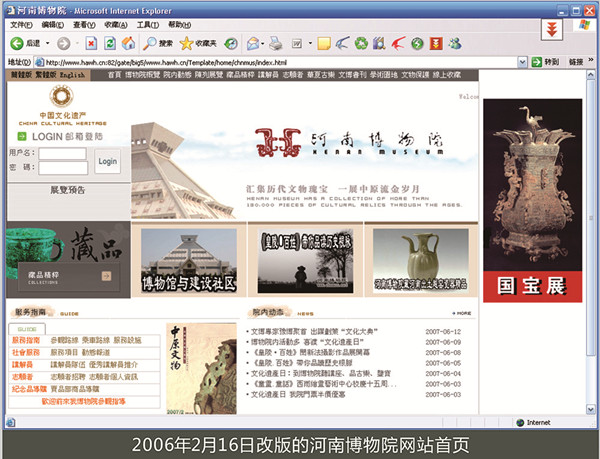This screenshot has width=600, height=459.
Task: Click the arrow icon in 藏品精粹 Collections box
Action: point(106,276)
